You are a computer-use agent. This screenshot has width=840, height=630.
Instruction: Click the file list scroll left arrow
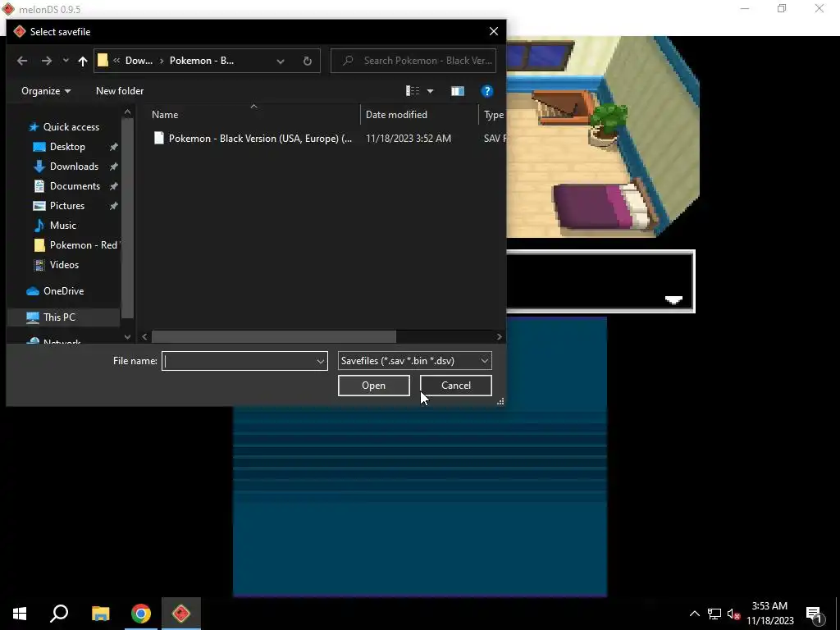[x=144, y=336]
